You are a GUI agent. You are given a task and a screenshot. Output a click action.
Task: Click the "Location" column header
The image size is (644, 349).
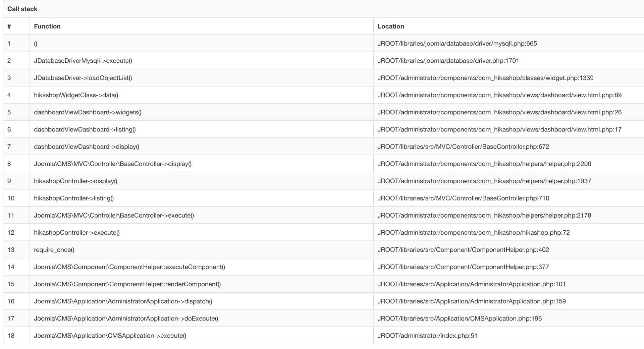point(391,26)
